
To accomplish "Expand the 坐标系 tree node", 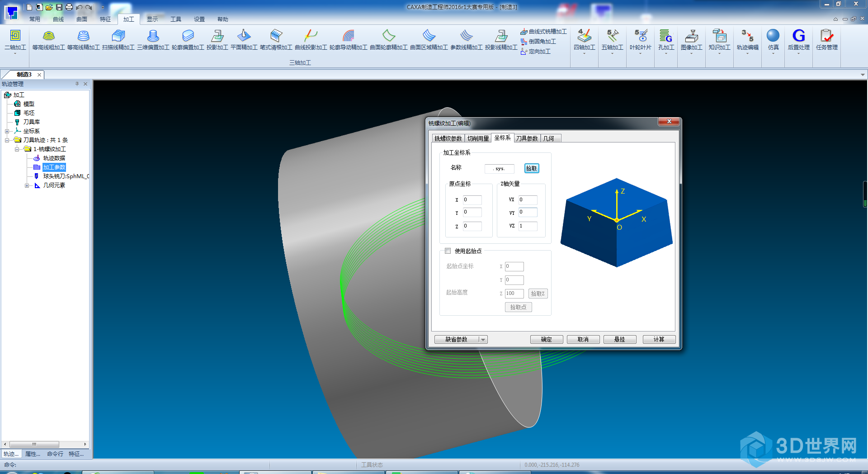I will click(7, 131).
